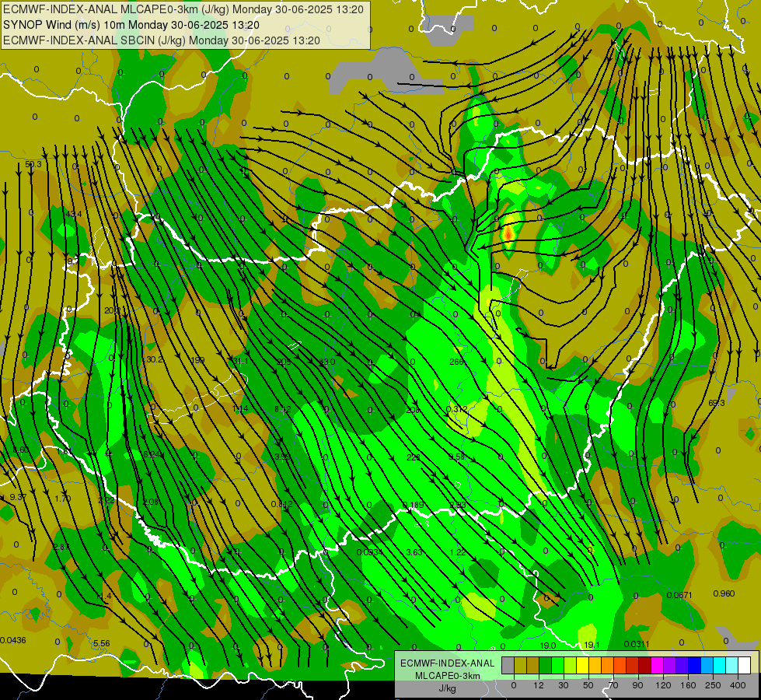Click the 0.0334 station value

[x=369, y=552]
